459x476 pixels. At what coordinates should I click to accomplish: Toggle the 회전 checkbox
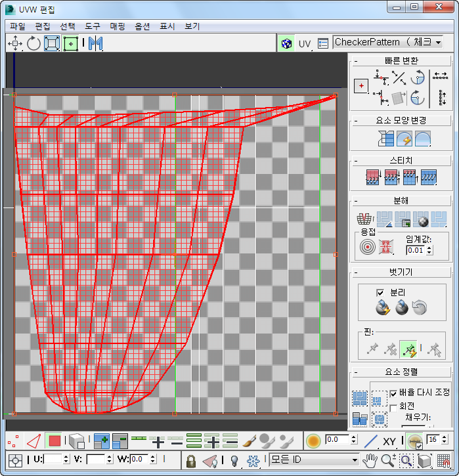(393, 408)
